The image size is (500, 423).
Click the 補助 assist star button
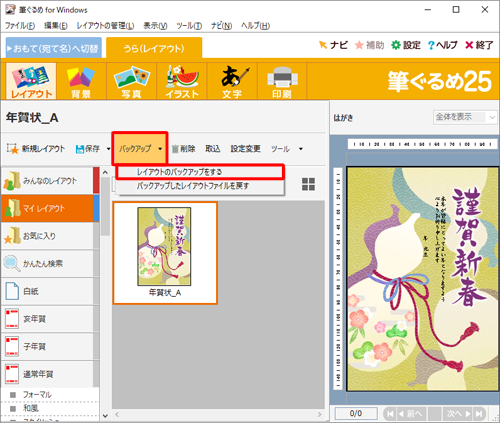point(370,45)
